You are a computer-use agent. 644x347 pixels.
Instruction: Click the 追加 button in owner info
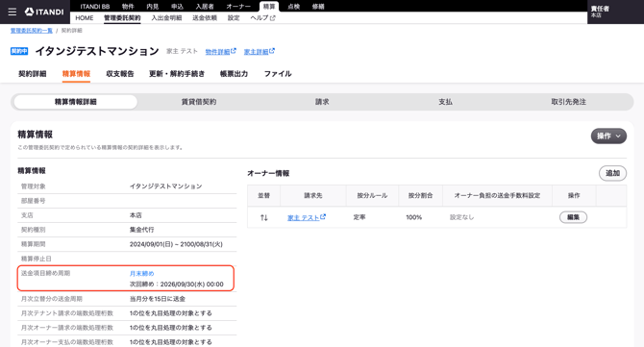(x=612, y=173)
